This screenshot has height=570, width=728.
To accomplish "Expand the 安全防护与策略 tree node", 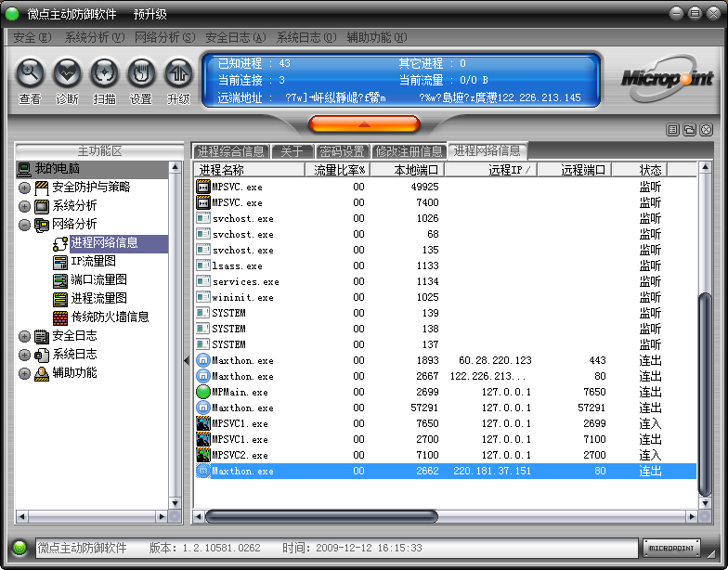I will point(24,188).
